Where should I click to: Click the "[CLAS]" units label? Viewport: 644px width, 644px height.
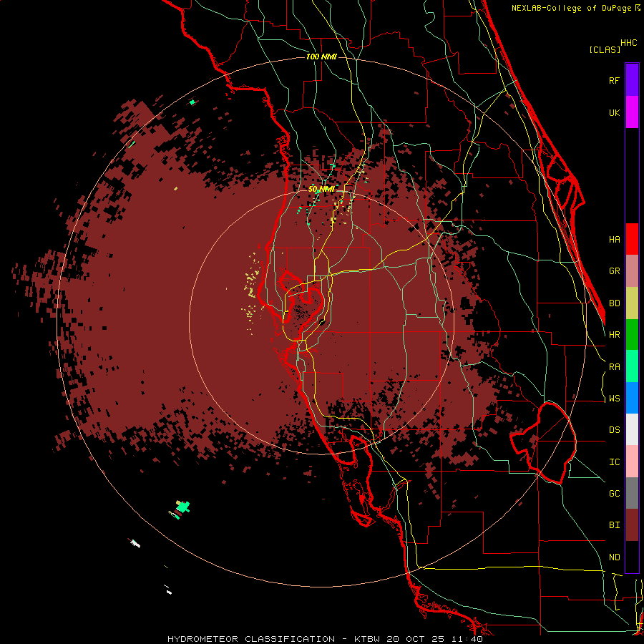point(605,49)
